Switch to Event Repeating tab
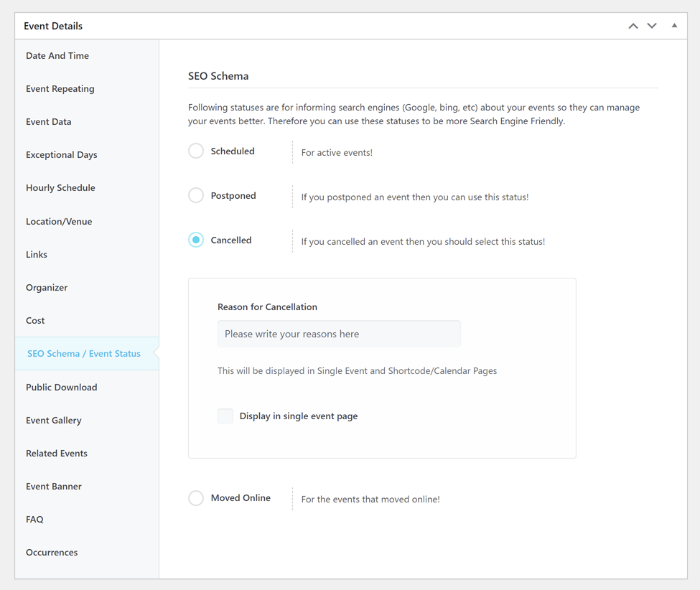This screenshot has width=700, height=590. (60, 89)
